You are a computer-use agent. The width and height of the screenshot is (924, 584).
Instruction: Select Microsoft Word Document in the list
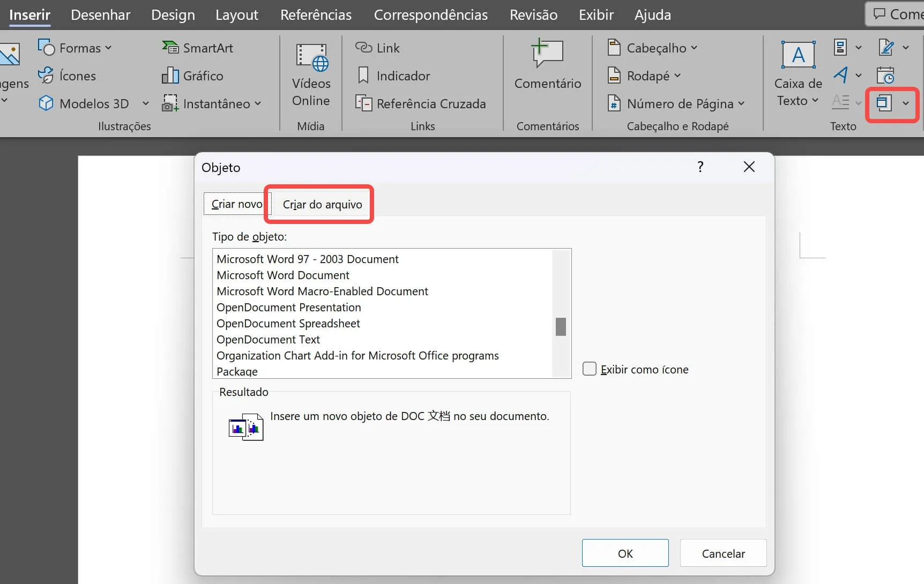(283, 275)
